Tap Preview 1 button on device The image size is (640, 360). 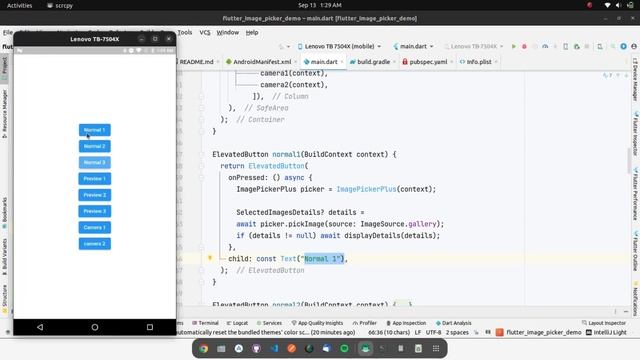[95, 179]
